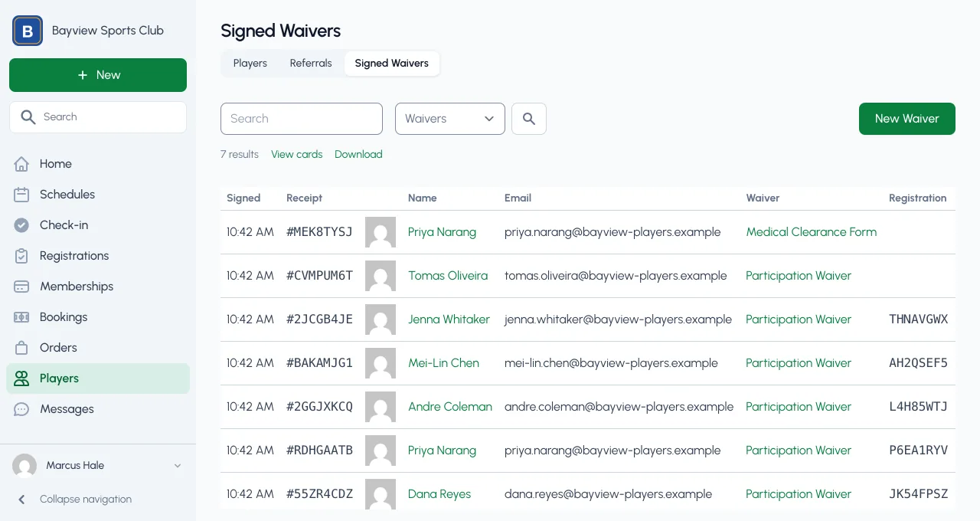980x521 pixels.
Task: Click Jenna Whitaker's avatar thumbnail
Action: 381,319
